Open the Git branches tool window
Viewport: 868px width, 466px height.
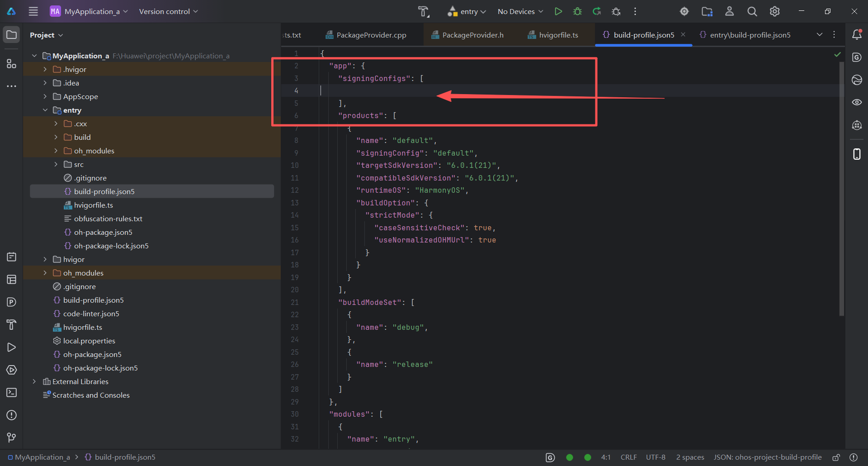11,437
